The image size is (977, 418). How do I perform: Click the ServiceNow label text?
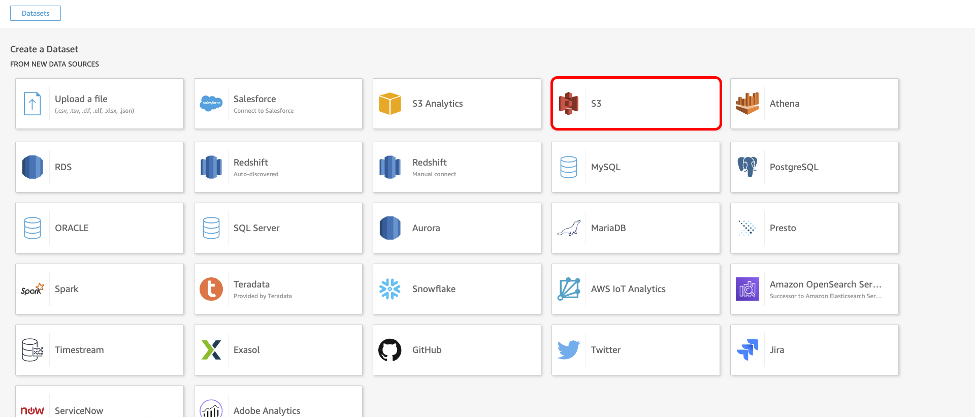point(79,411)
